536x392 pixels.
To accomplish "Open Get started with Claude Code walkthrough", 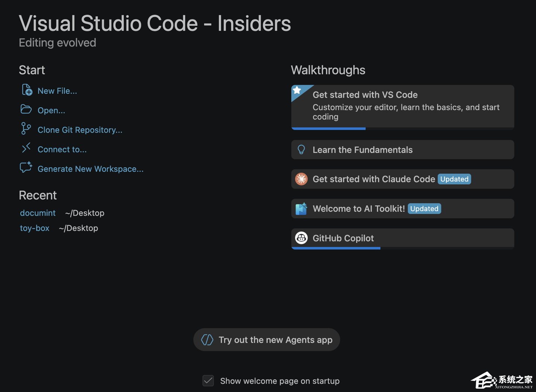I will [403, 179].
